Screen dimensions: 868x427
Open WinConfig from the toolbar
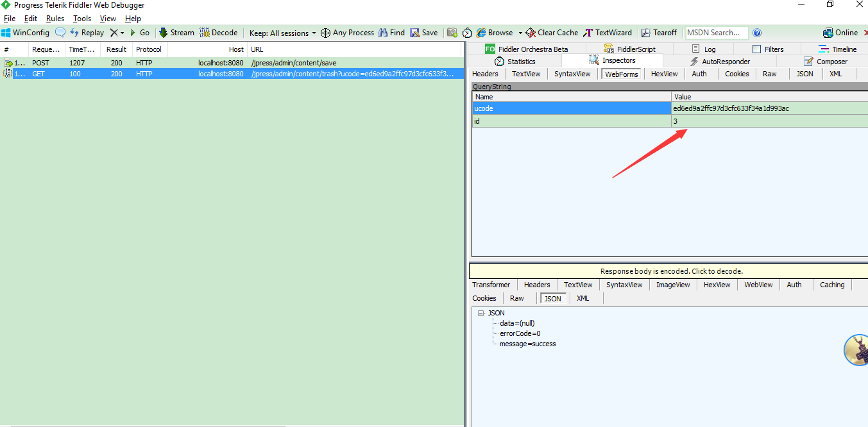point(25,33)
